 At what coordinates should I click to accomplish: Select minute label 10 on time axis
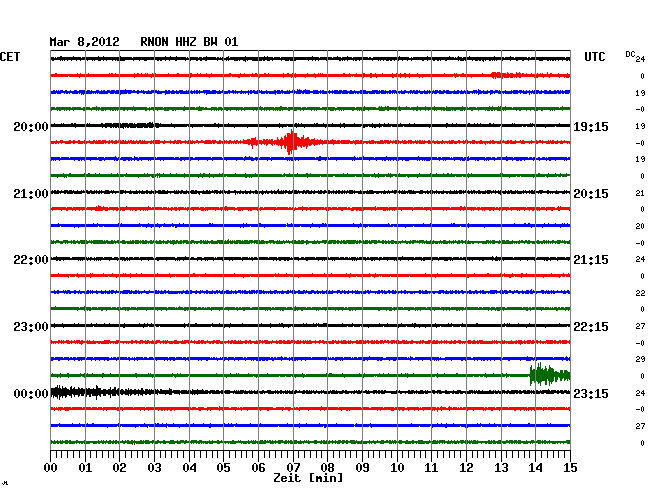[x=397, y=468]
